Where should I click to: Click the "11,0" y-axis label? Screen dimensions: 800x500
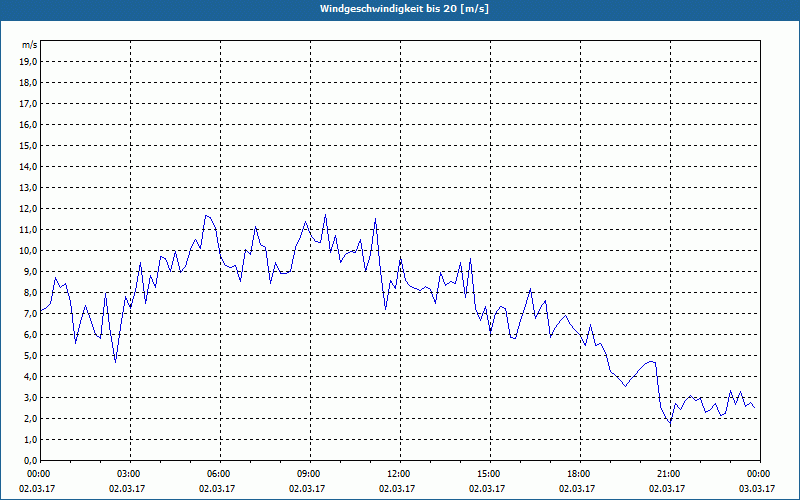(28, 230)
